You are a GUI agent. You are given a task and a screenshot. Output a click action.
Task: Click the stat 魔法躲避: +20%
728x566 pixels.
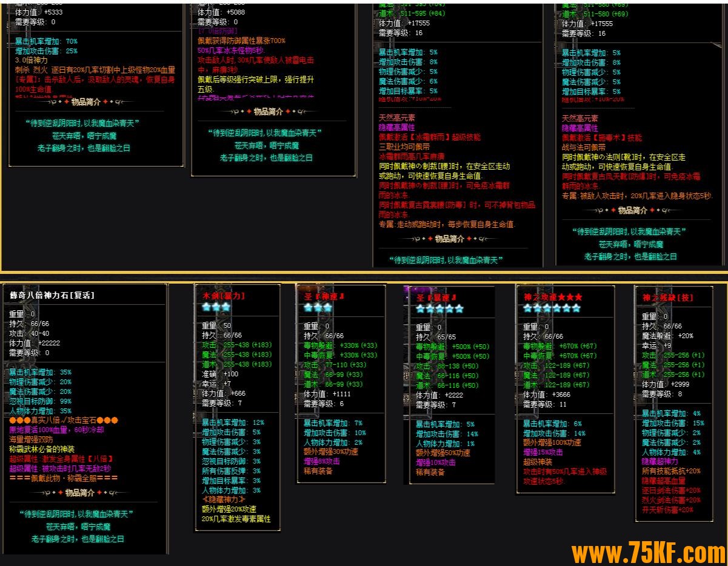[x=667, y=336]
